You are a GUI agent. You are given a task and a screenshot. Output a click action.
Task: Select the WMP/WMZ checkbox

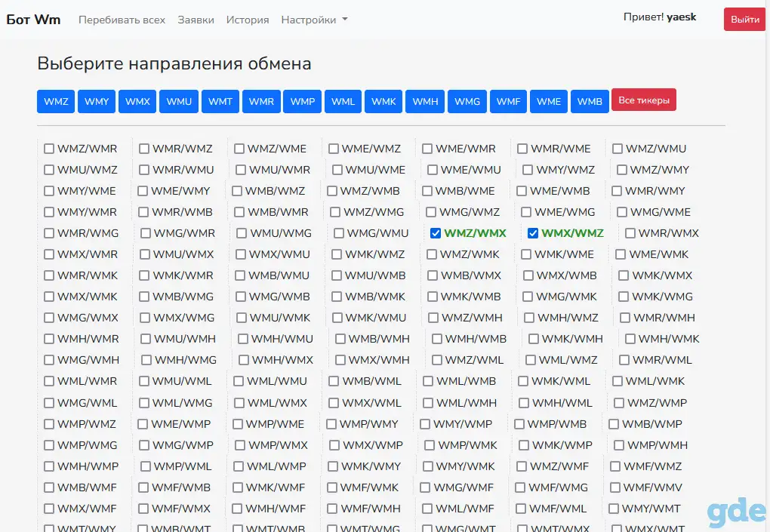(x=49, y=423)
